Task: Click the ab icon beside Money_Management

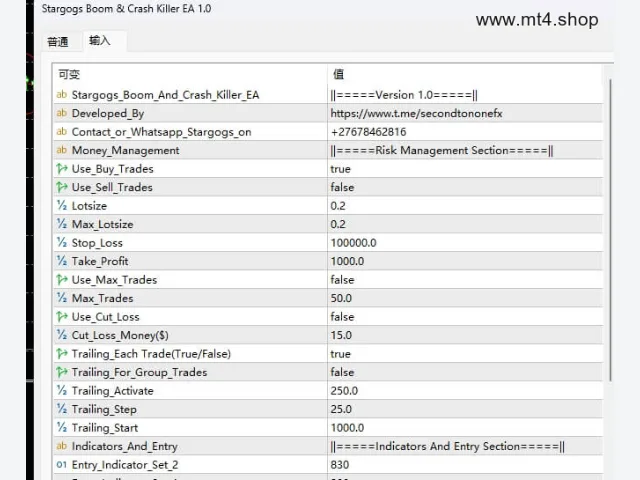Action: tap(62, 150)
